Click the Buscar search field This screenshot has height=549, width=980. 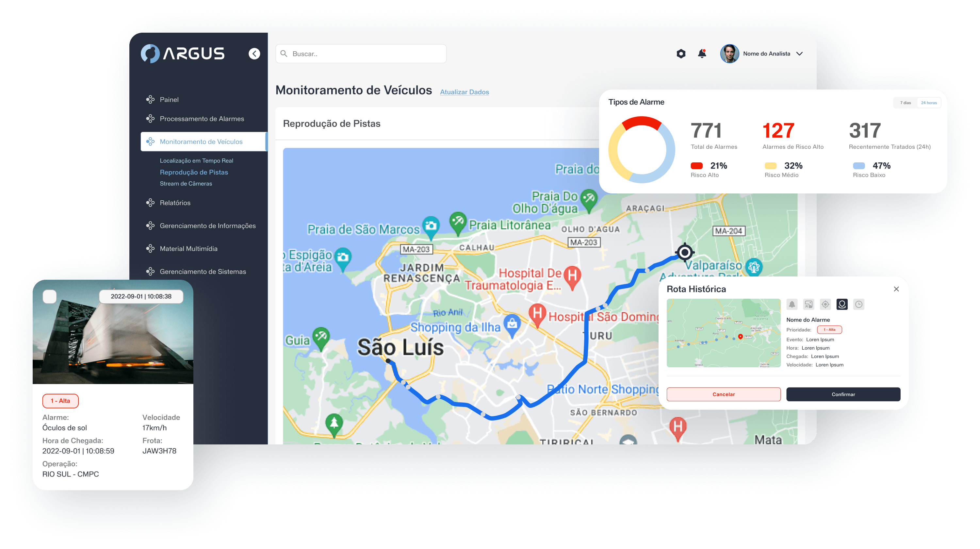(x=361, y=54)
